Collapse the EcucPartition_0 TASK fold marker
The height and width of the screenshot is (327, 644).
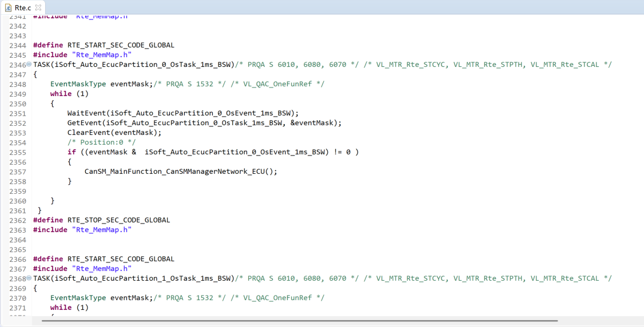[29, 65]
